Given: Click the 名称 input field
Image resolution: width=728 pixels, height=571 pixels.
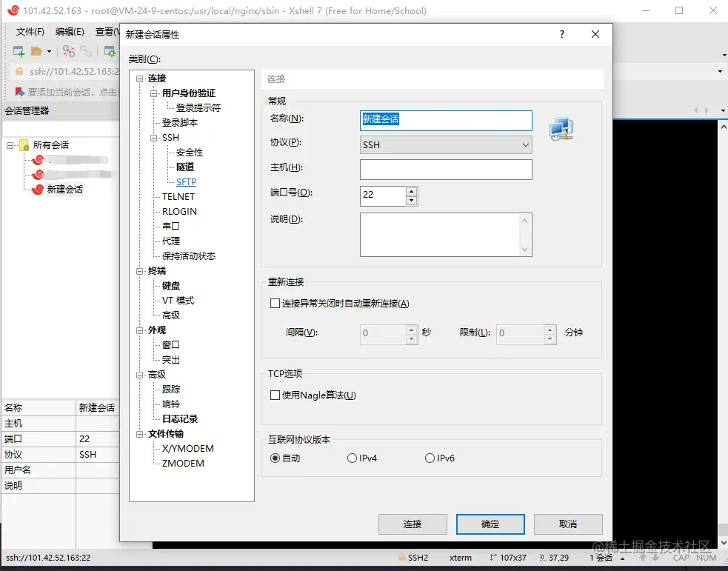Looking at the screenshot, I should pos(446,120).
